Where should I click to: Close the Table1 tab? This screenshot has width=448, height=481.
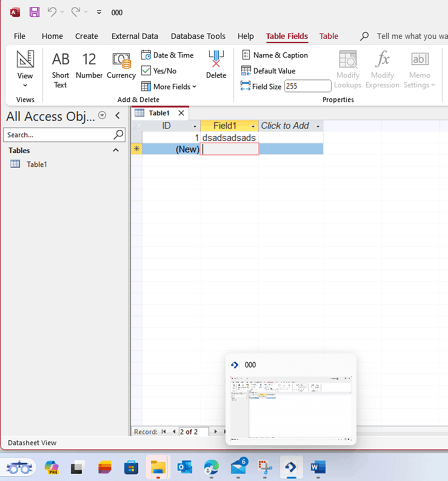[181, 113]
